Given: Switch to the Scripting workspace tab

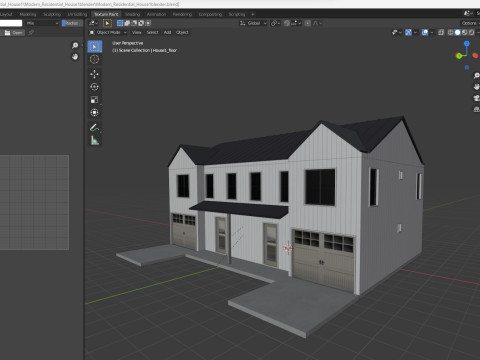Looking at the screenshot, I should coord(237,14).
